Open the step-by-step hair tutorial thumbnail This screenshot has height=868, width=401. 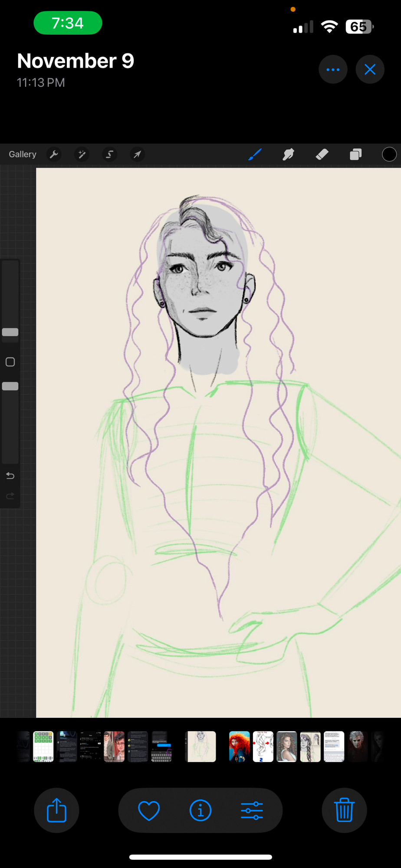pos(263,746)
